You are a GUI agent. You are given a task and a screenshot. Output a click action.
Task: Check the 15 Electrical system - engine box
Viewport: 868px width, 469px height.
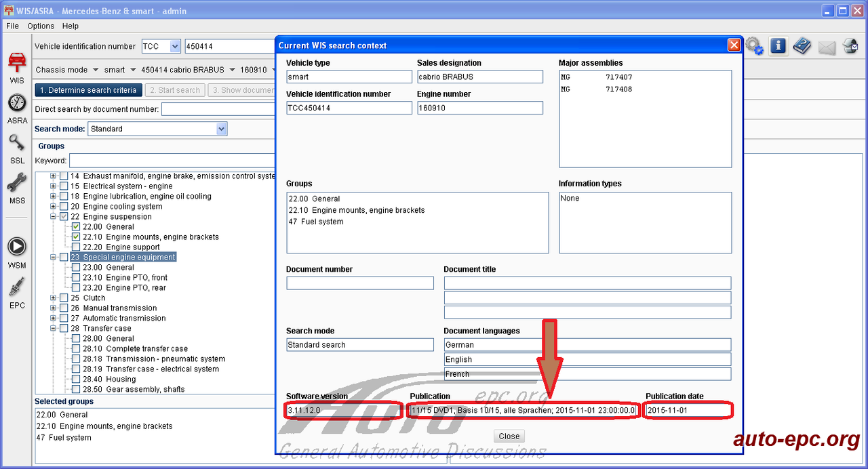64,186
